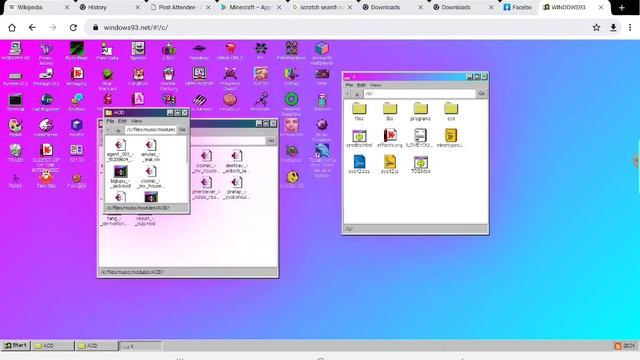Screen dimensions: 640x360
Task: Launch the Cat Explorer desktop icon
Action: coord(46,102)
